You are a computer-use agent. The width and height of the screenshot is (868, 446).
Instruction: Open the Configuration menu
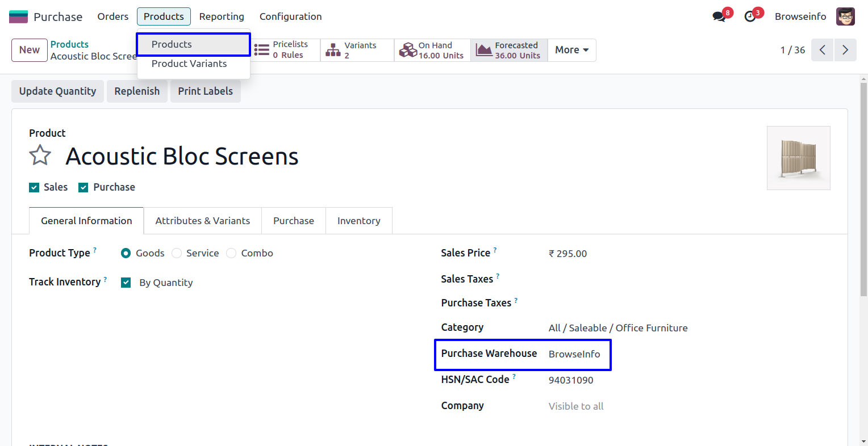tap(290, 16)
